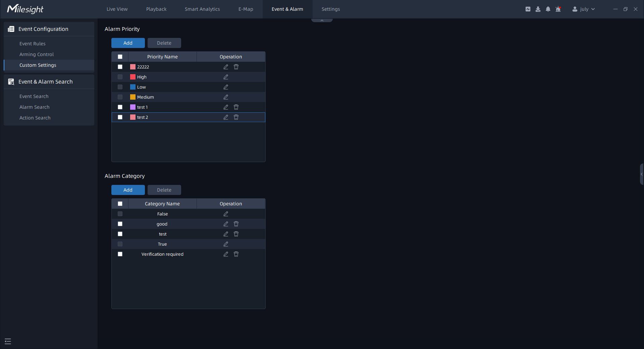Screen dimensions: 644x349
Task: Click the bottom-left sidebar collapse icon
Action: 8,341
